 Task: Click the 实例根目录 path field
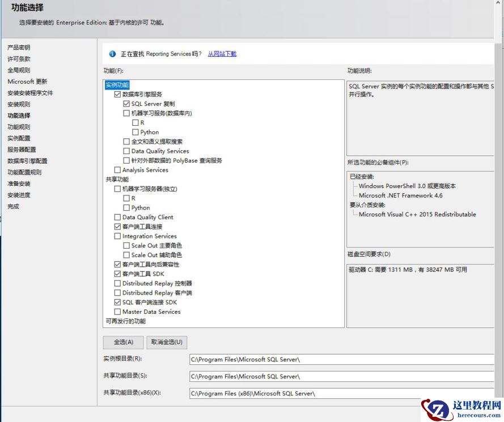point(341,359)
